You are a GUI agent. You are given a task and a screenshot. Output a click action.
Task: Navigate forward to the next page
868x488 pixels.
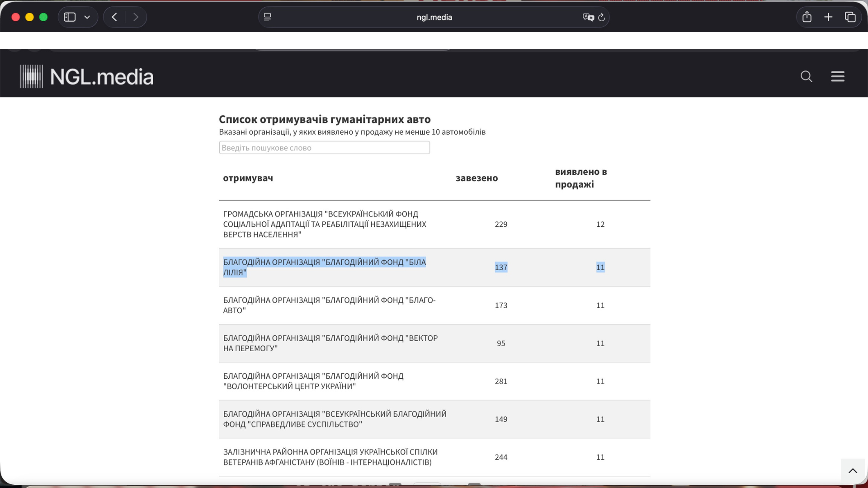[x=136, y=17]
